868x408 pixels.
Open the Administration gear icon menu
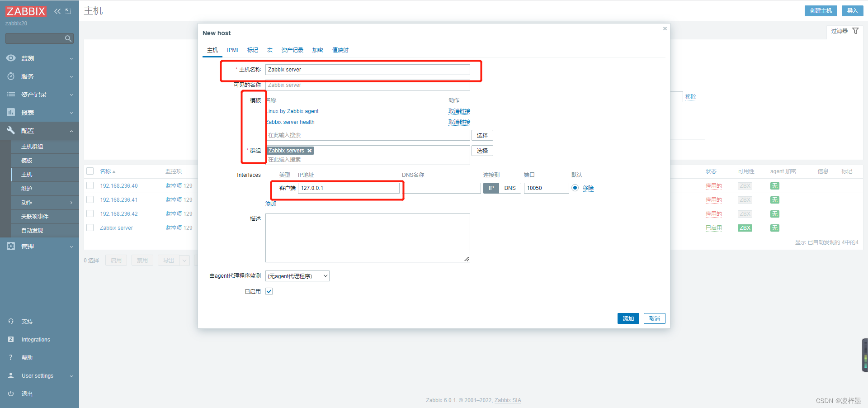pyautogui.click(x=11, y=246)
